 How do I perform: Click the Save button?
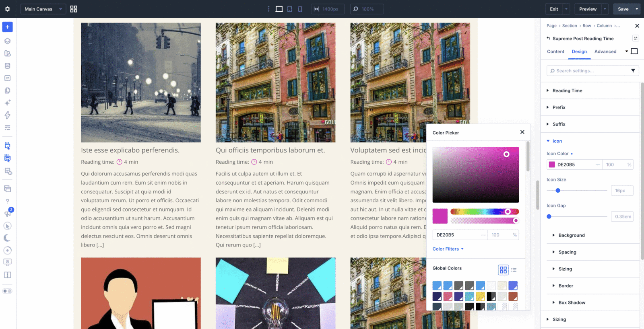623,9
